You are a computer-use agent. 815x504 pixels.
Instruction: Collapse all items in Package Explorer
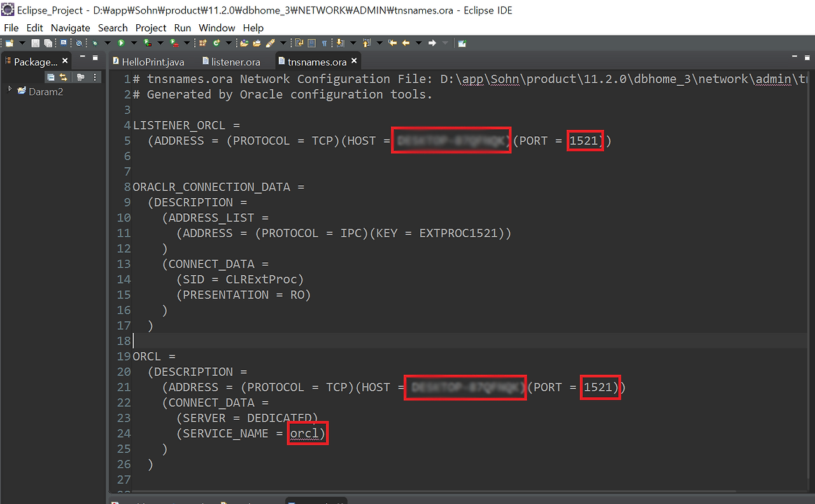coord(51,77)
